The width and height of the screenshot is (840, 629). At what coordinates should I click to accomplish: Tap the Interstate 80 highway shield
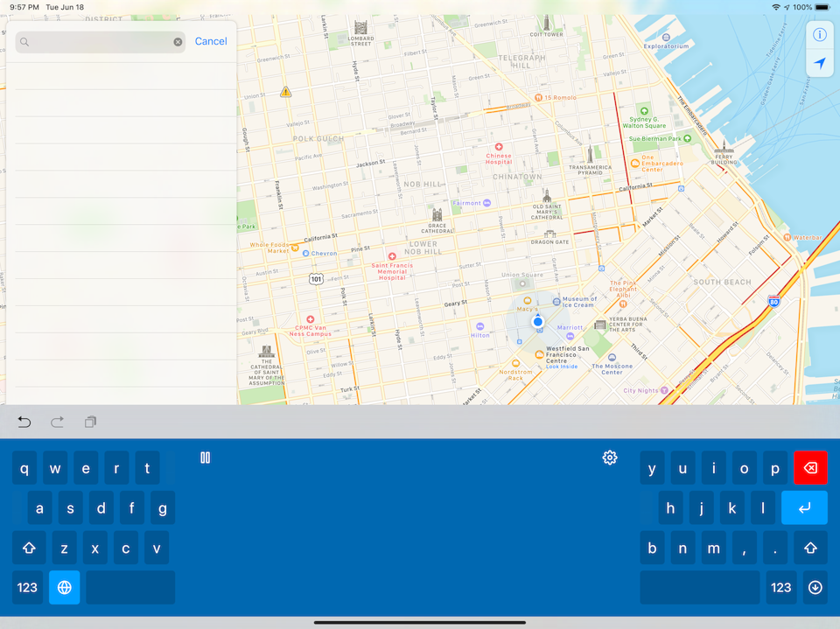point(773,301)
